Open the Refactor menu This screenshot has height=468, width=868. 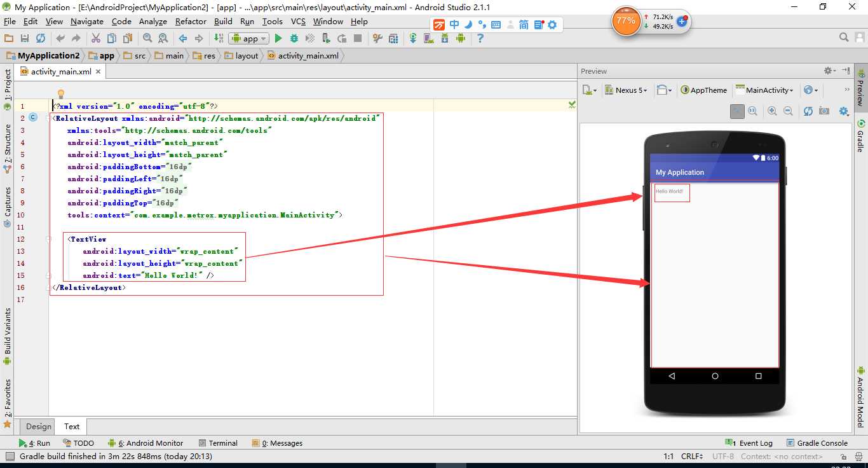pyautogui.click(x=191, y=21)
